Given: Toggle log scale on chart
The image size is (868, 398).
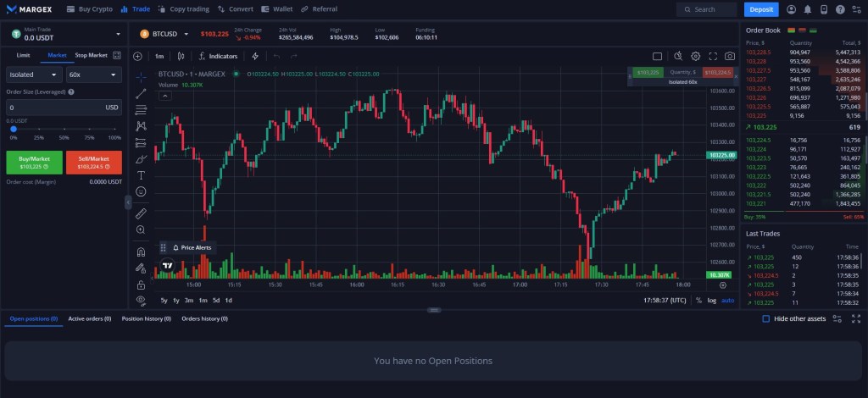Looking at the screenshot, I should click(711, 300).
